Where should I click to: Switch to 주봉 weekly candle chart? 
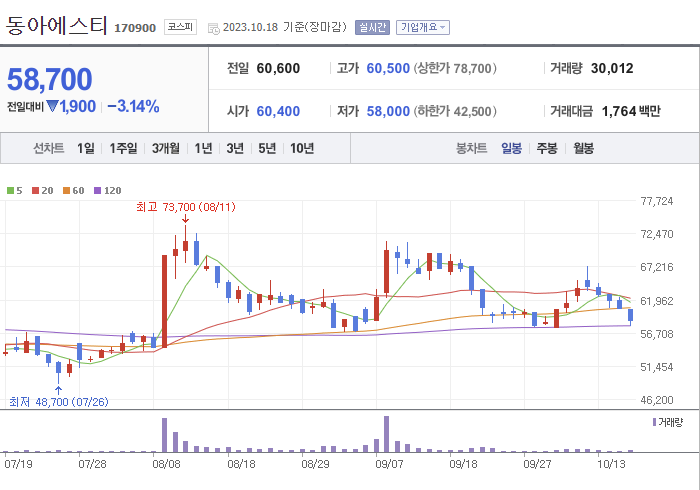click(547, 148)
